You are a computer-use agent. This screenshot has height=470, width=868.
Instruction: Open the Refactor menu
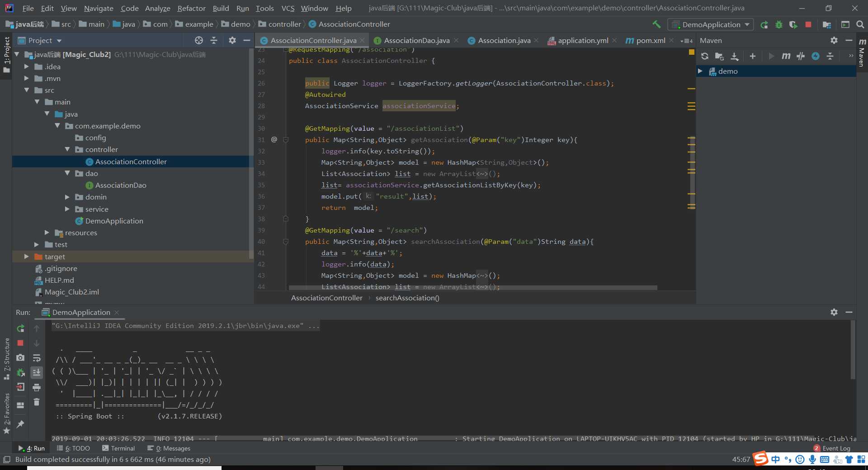pos(191,8)
